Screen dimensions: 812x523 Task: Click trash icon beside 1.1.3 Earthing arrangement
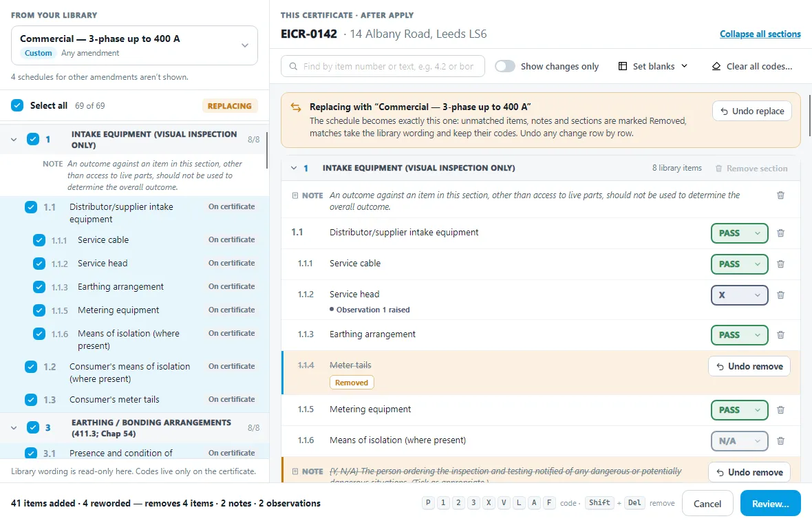point(780,335)
